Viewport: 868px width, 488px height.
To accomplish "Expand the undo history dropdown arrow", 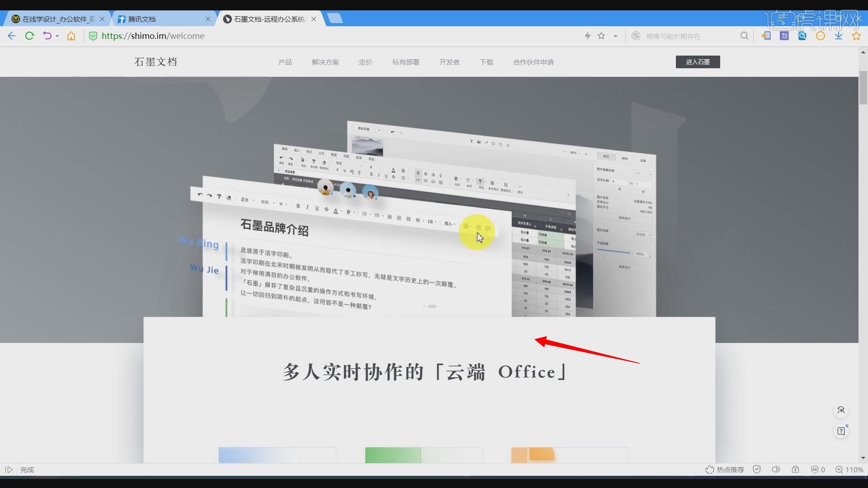I will 57,36.
